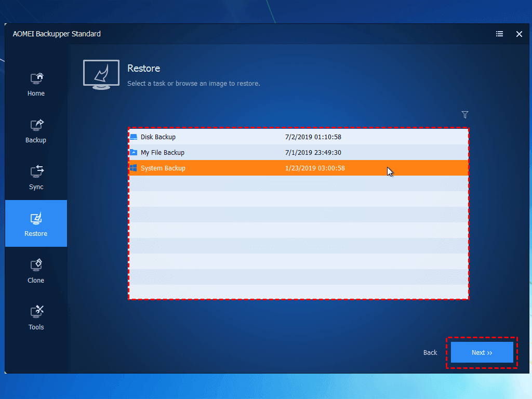The height and width of the screenshot is (399, 532).
Task: Open the Home section icon
Action: click(37, 78)
